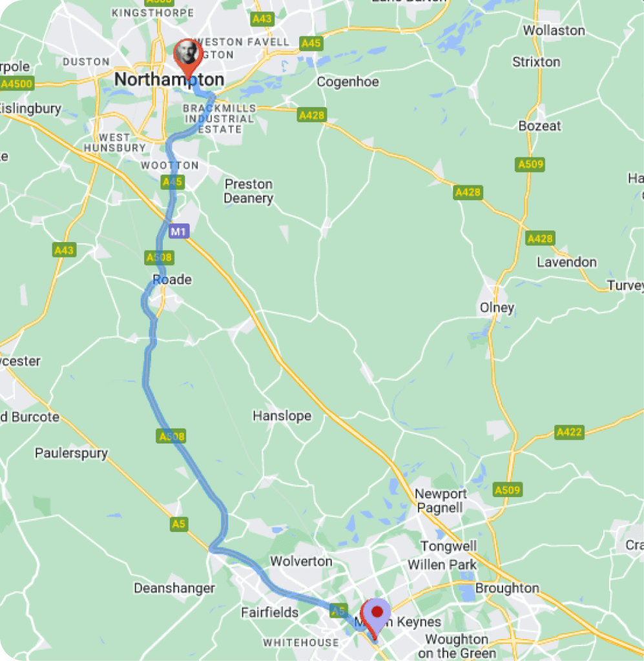
Task: Click the Roade village label
Action: pos(172,280)
